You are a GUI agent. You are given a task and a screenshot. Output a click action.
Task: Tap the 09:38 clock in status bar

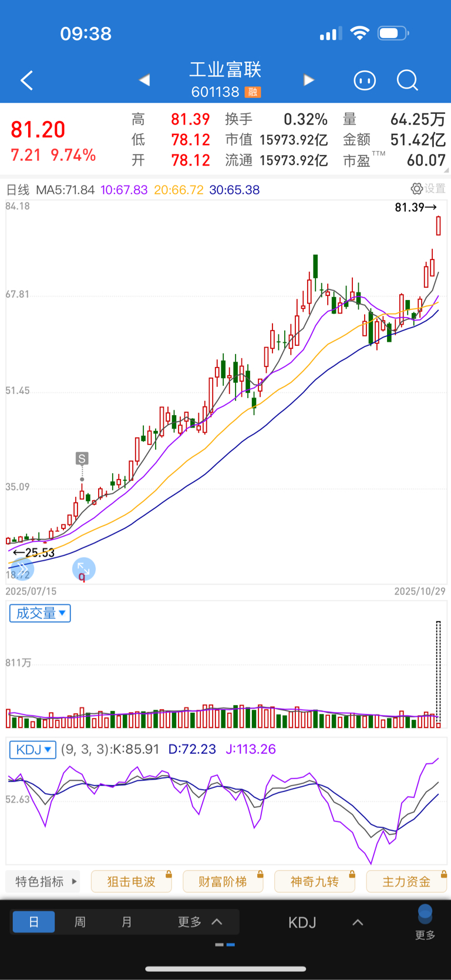coord(86,33)
